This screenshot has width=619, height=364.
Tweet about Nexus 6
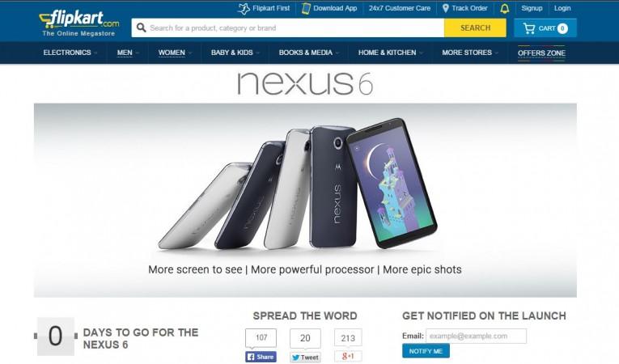pos(305,358)
